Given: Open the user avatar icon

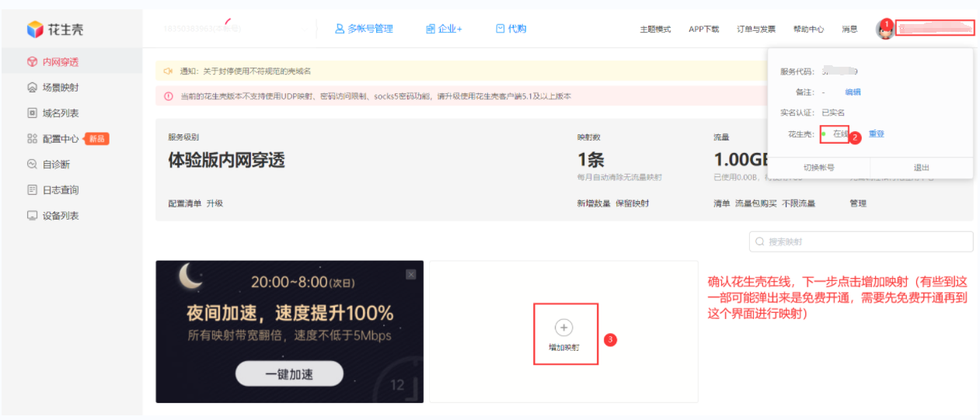Looking at the screenshot, I should [884, 30].
